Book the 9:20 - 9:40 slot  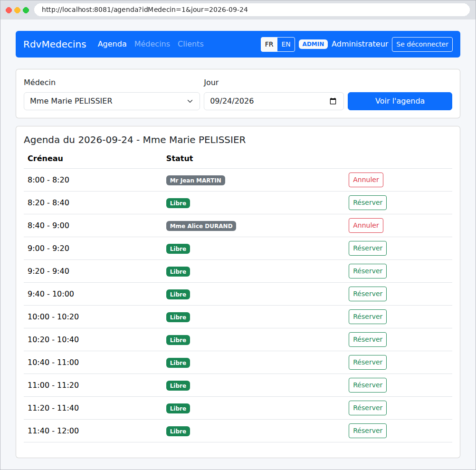pyautogui.click(x=368, y=271)
